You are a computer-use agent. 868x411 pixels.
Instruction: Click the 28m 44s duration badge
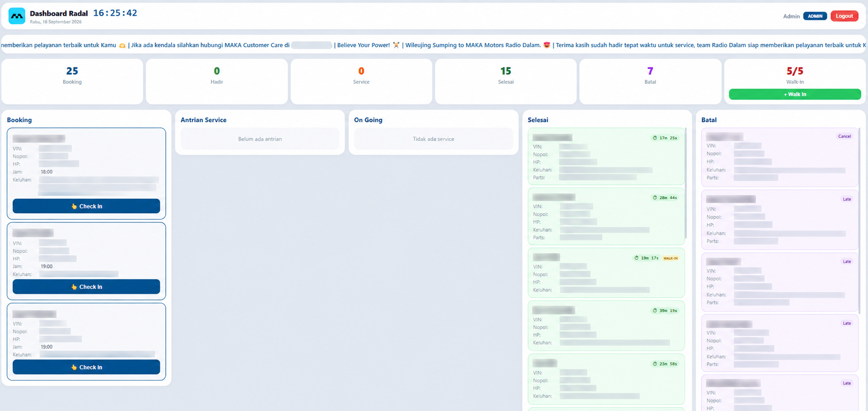665,198
